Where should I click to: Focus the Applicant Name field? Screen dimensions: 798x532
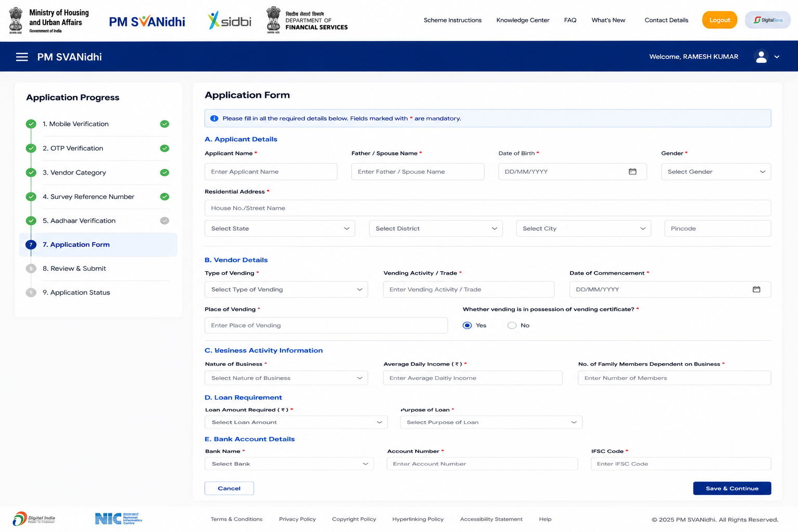pos(271,171)
